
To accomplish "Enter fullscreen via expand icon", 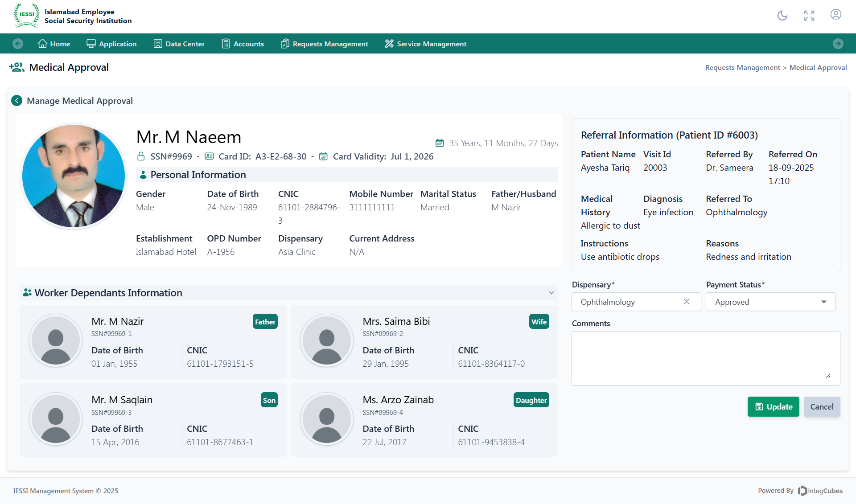I will coord(809,16).
